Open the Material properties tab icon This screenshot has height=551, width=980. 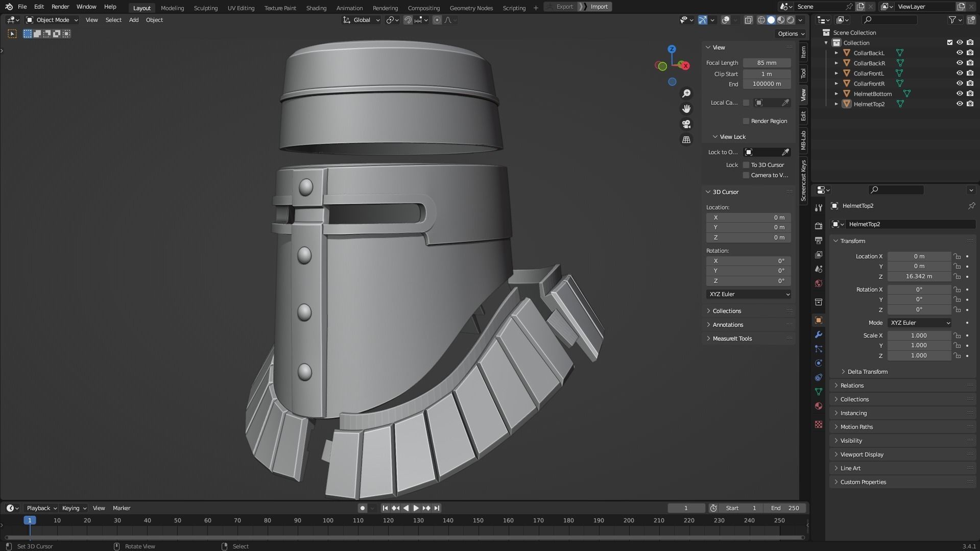819,406
